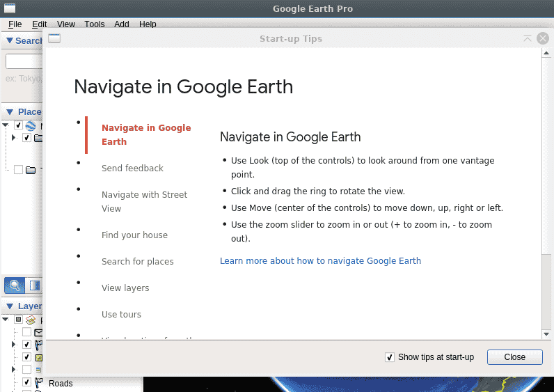Select Find your house tip
This screenshot has width=554, height=392.
click(x=134, y=235)
